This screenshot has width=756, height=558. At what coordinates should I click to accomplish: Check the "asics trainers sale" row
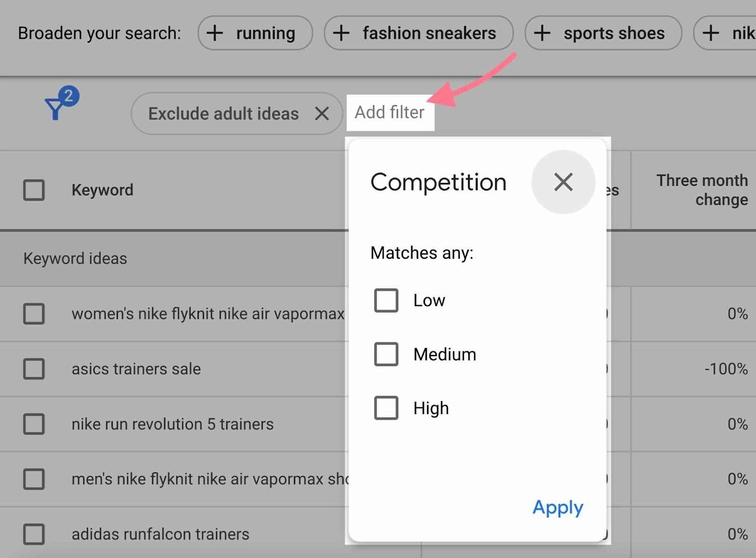33,369
